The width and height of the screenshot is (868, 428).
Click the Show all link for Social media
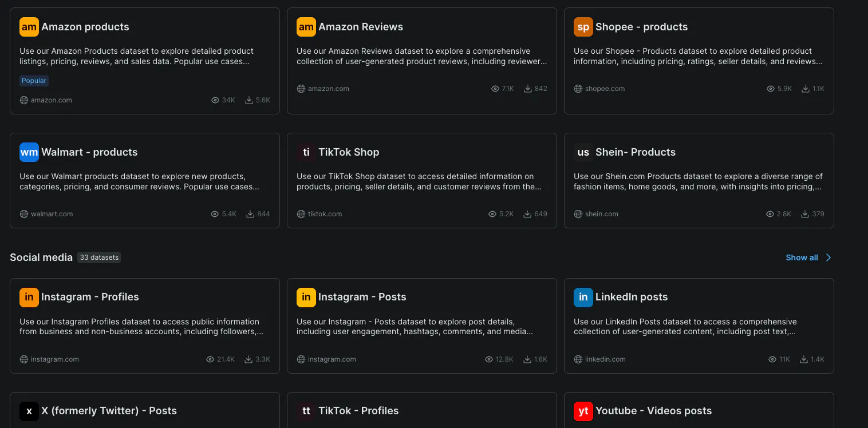click(802, 257)
